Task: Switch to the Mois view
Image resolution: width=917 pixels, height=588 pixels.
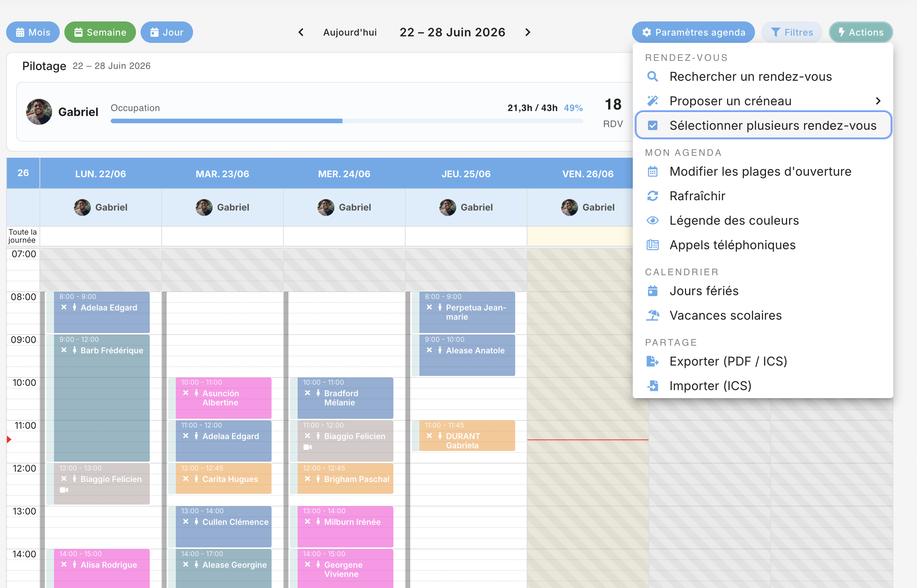Action: pos(33,32)
